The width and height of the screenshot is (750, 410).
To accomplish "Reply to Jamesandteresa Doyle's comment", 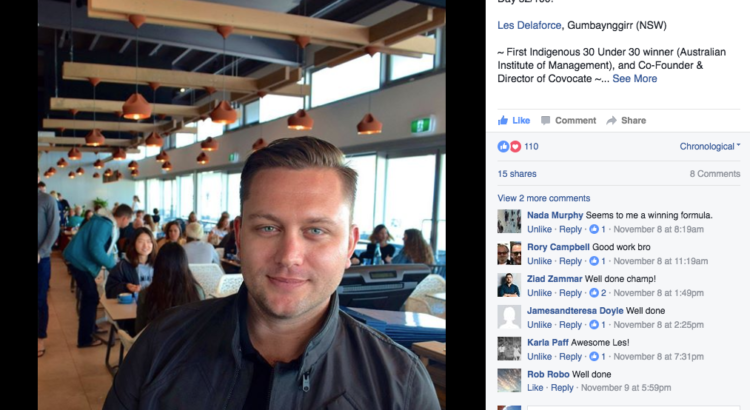I will [x=570, y=324].
